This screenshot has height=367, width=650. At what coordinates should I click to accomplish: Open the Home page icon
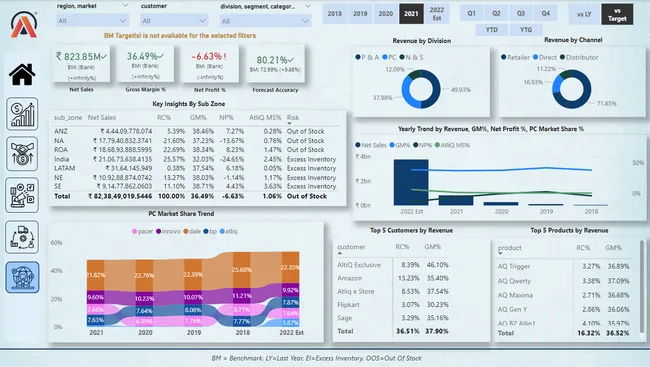pos(22,75)
